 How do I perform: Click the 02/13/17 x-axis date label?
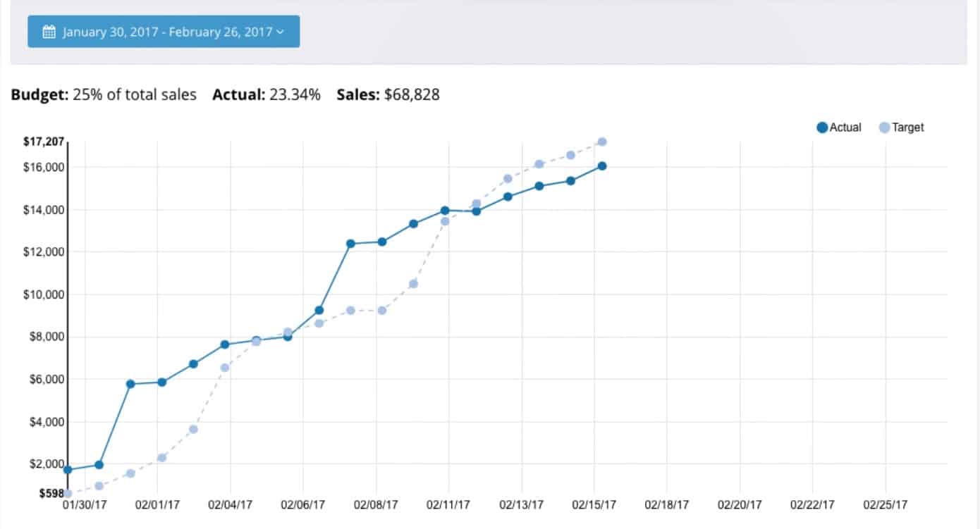(522, 505)
